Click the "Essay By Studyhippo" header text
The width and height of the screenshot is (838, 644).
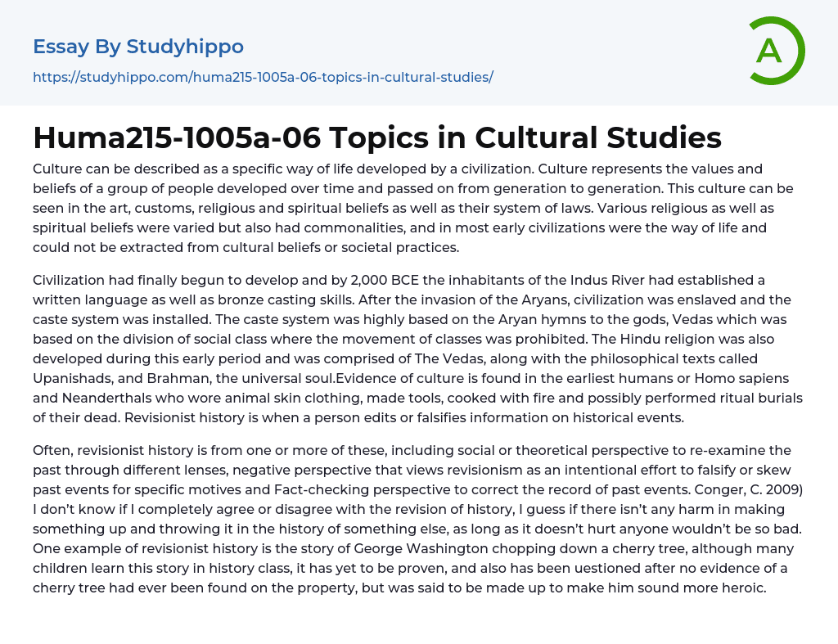[138, 47]
